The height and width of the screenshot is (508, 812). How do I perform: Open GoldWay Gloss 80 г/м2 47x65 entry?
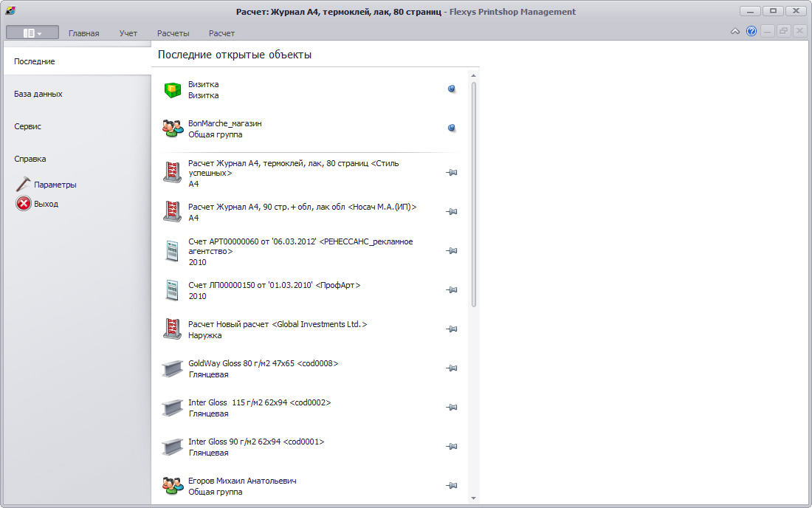(310, 368)
